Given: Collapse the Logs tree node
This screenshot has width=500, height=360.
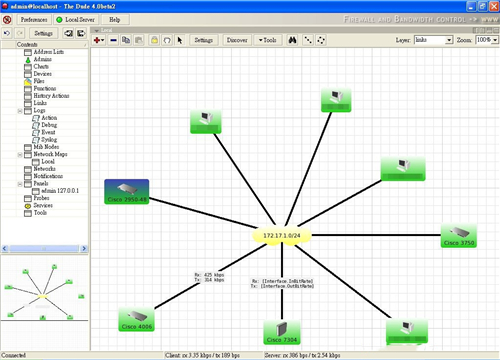Looking at the screenshot, I should point(20,111).
